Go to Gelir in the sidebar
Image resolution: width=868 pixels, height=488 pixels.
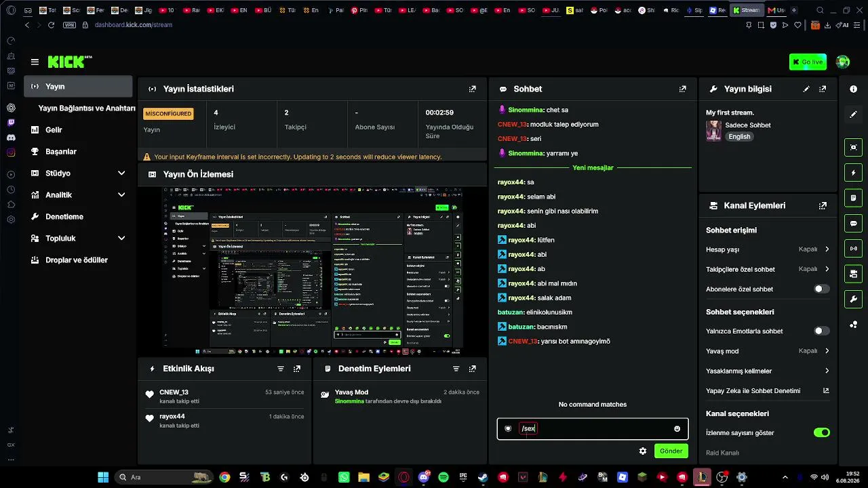(x=78, y=129)
